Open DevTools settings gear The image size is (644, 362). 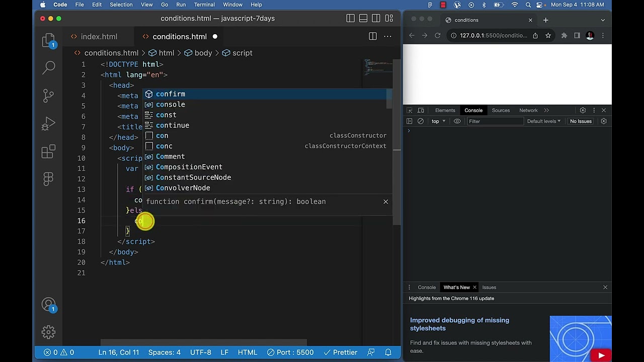[x=583, y=110]
